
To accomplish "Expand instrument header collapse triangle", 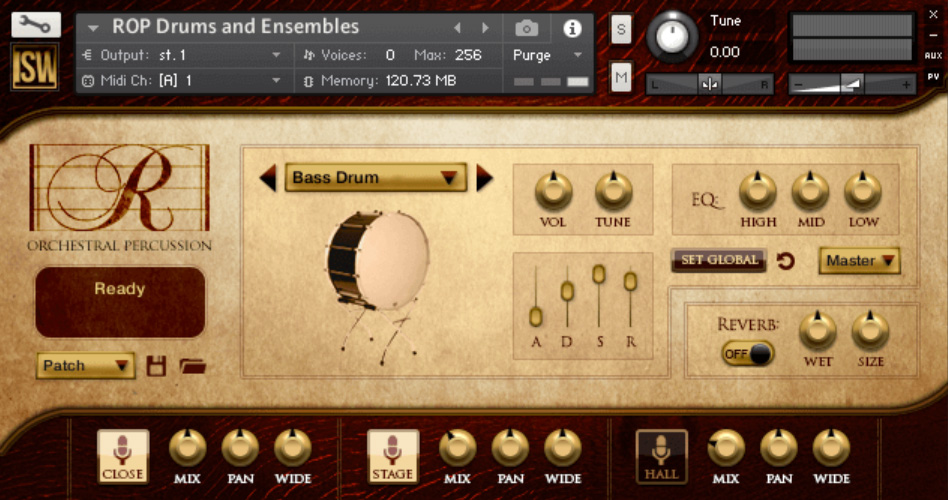I will point(93,28).
